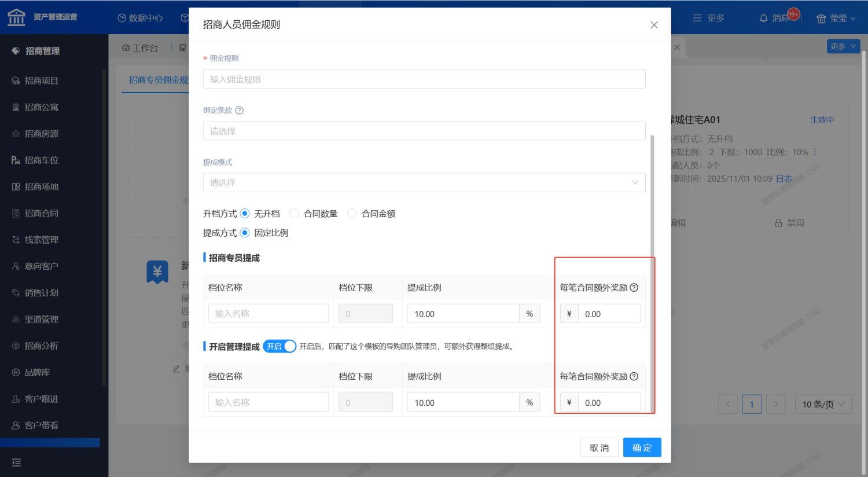Choose 合同金额 upgrade mode
The image size is (868, 477).
point(352,214)
